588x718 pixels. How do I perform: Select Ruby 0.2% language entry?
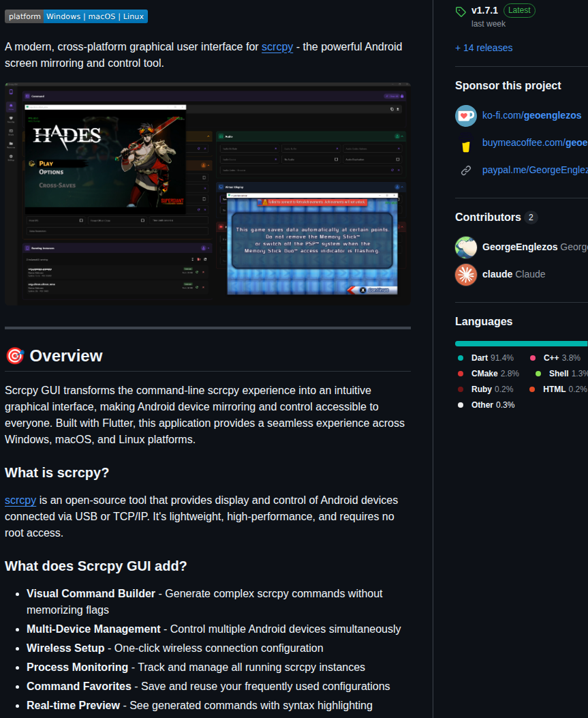[x=485, y=389]
